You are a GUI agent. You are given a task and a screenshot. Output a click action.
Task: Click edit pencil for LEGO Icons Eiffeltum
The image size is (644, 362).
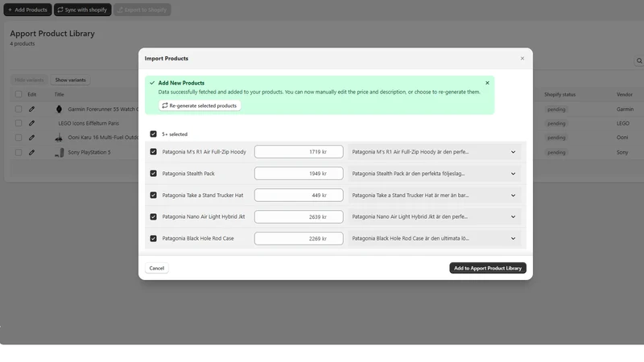click(31, 123)
